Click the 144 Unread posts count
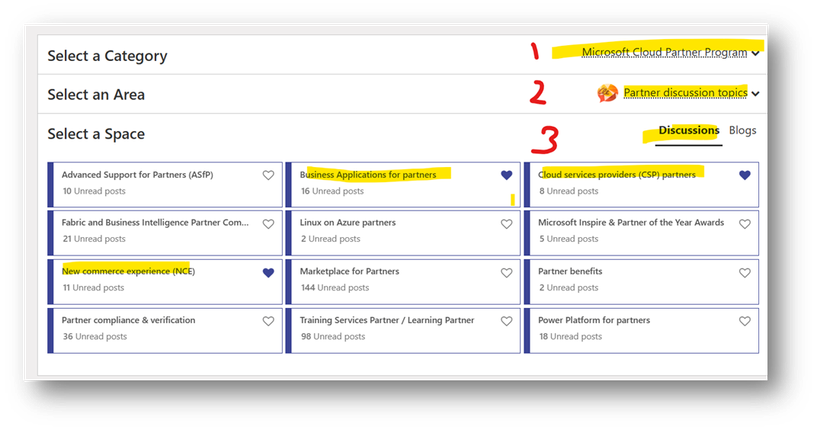This screenshot has height=430, width=817. click(335, 288)
